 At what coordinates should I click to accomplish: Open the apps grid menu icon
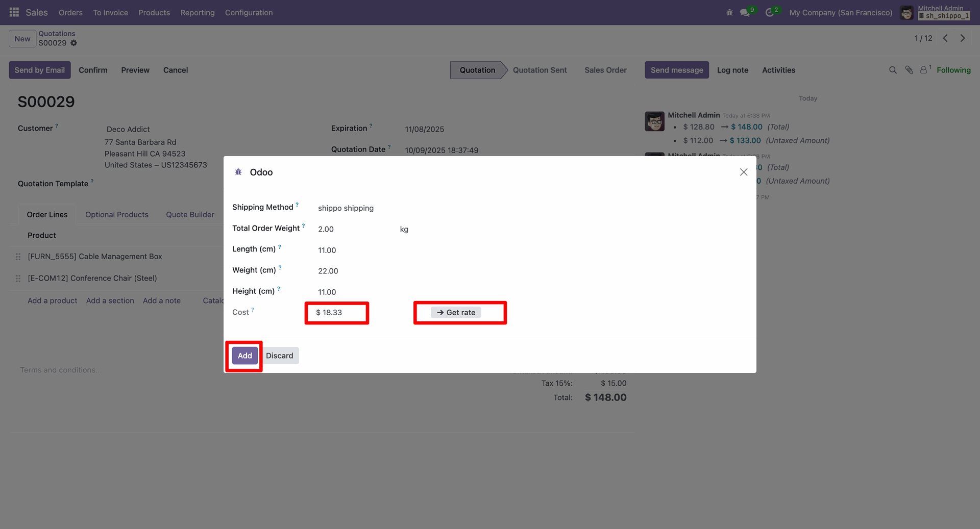[14, 12]
